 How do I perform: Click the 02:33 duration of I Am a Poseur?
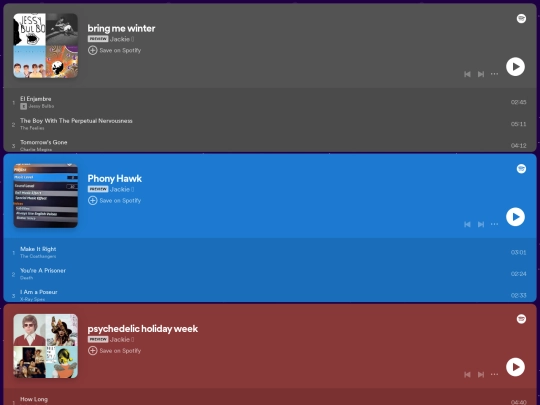[x=518, y=295]
